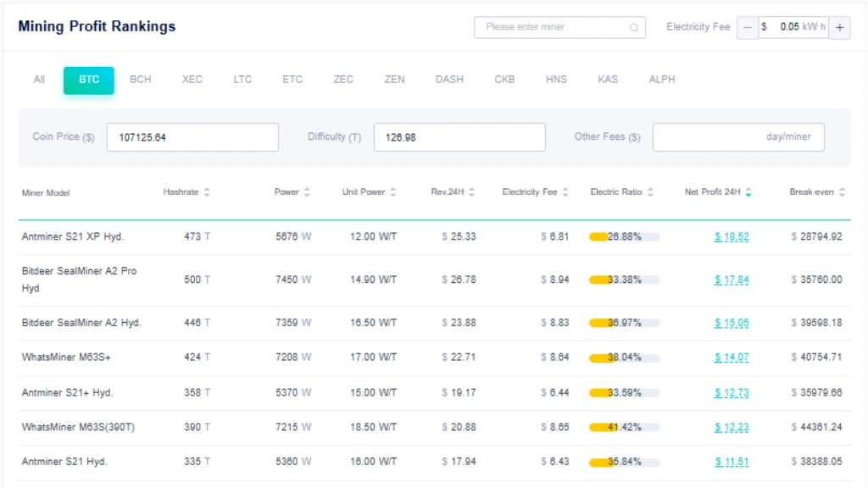The height and width of the screenshot is (488, 868).
Task: Select WhatsMiner M63S+ row name
Action: (66, 358)
